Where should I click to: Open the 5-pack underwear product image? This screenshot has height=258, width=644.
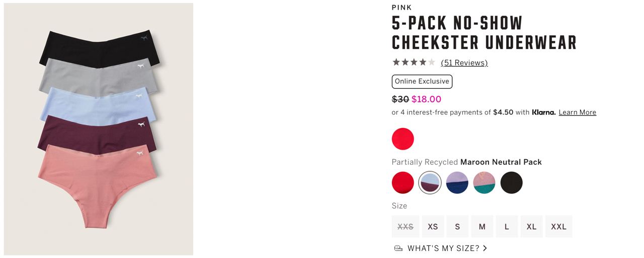(x=99, y=129)
